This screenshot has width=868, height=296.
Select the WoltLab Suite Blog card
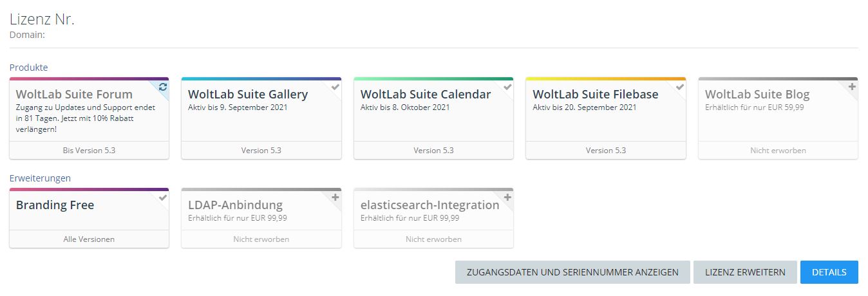coord(757,95)
